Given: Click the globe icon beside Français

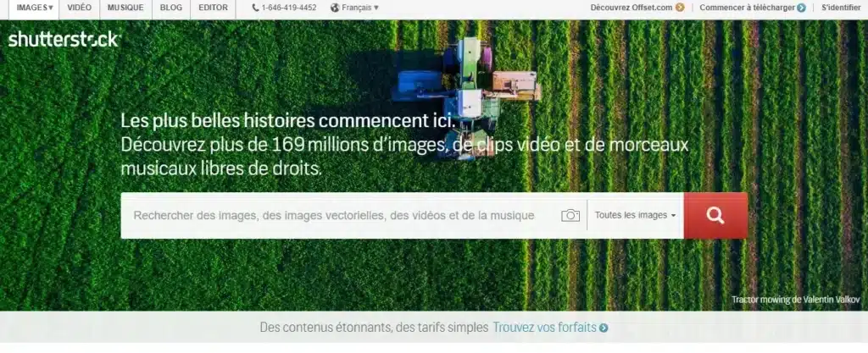Looking at the screenshot, I should (334, 8).
